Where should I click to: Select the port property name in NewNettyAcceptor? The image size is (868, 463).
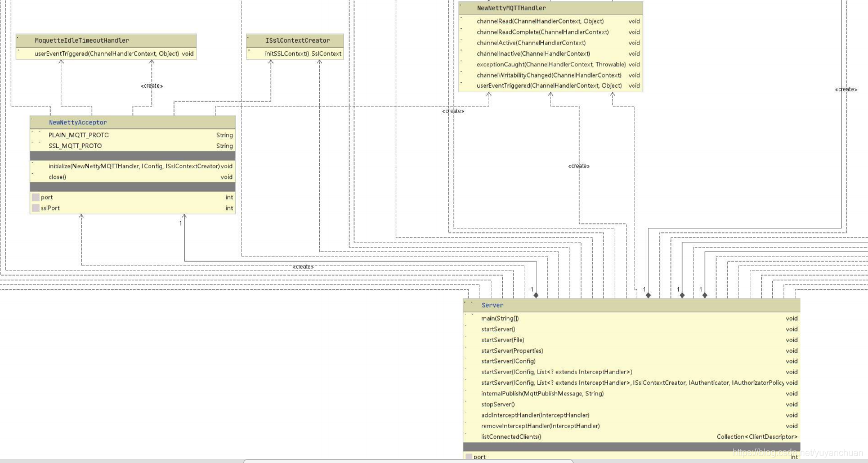[47, 197]
